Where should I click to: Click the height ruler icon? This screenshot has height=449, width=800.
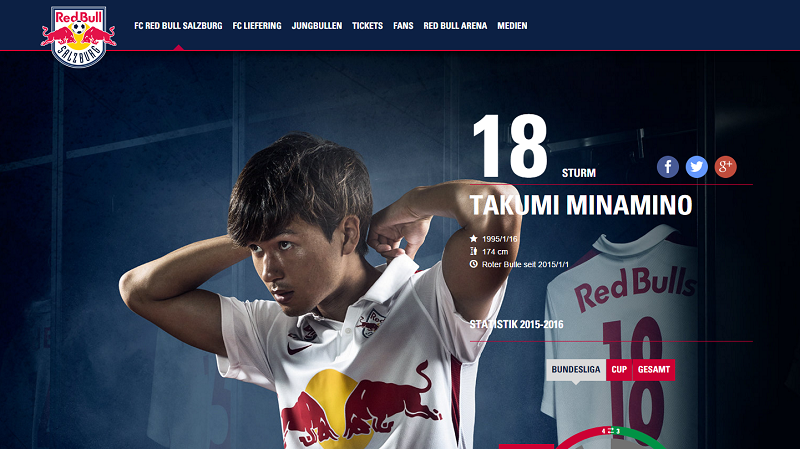click(473, 251)
